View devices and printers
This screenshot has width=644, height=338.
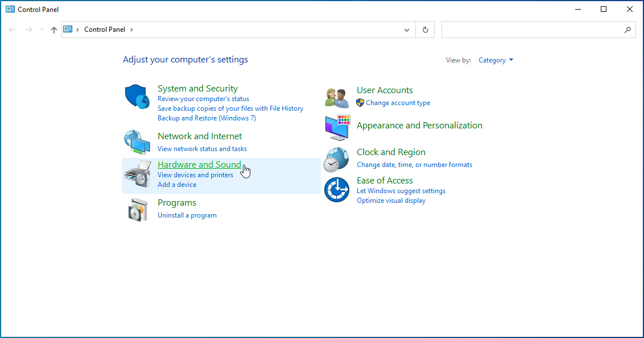coord(196,175)
